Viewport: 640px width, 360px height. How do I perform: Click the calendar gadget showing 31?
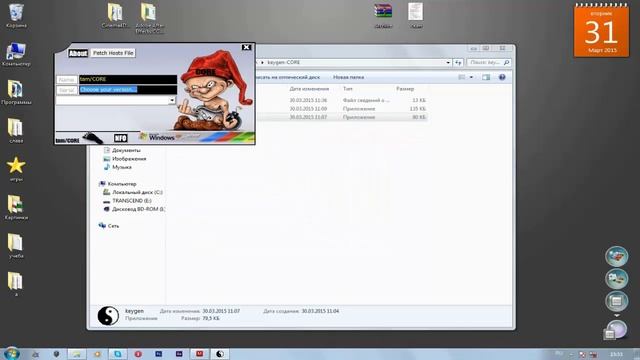point(601,31)
